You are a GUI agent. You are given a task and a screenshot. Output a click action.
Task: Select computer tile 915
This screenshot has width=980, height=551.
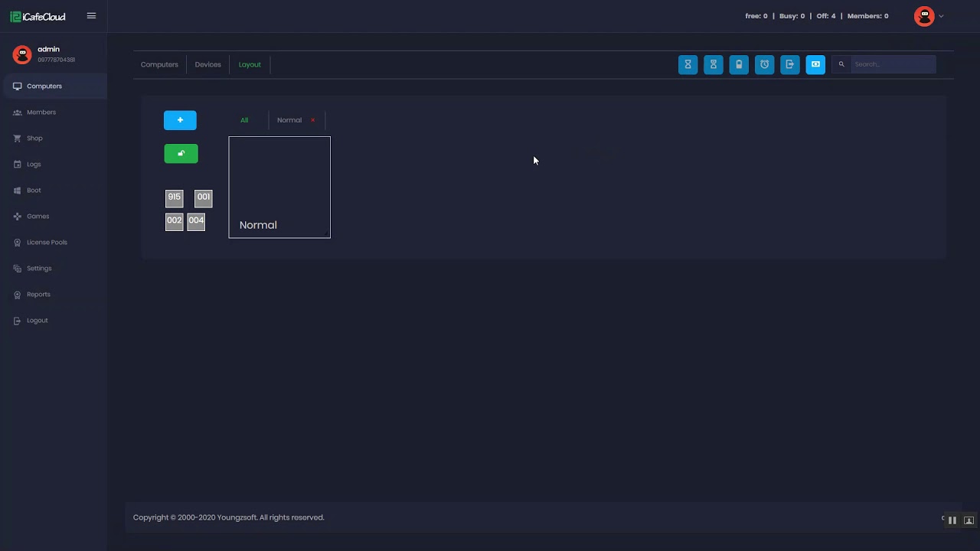point(175,198)
